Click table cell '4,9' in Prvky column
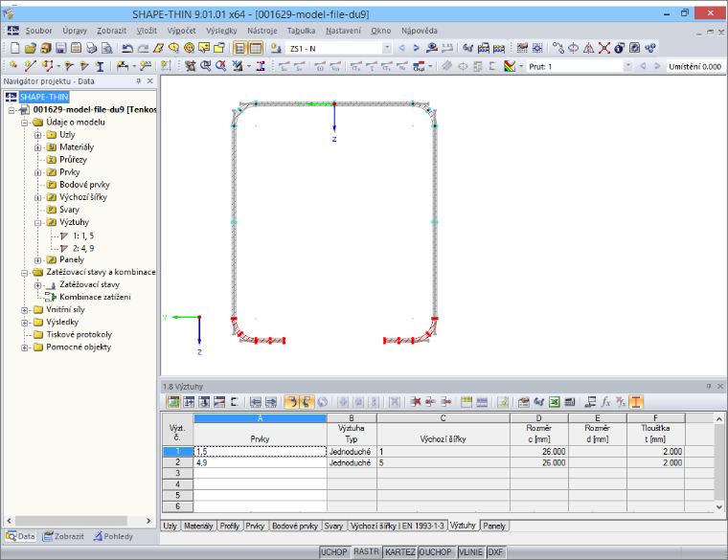 tap(260, 462)
